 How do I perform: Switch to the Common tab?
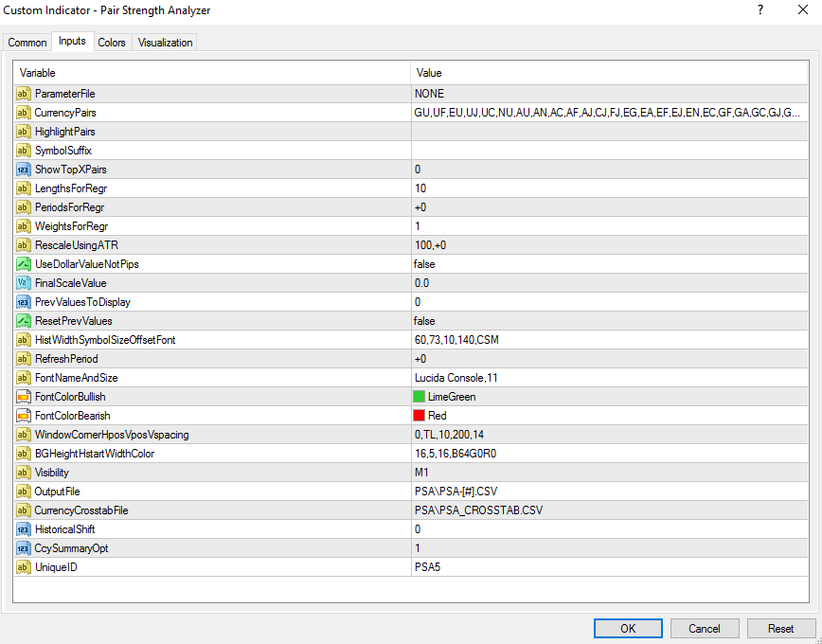(27, 43)
